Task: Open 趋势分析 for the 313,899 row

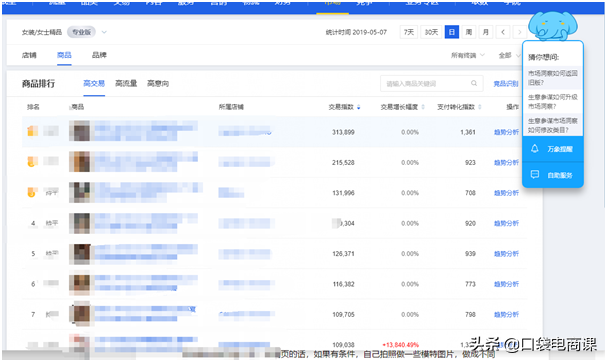Action: [506, 132]
